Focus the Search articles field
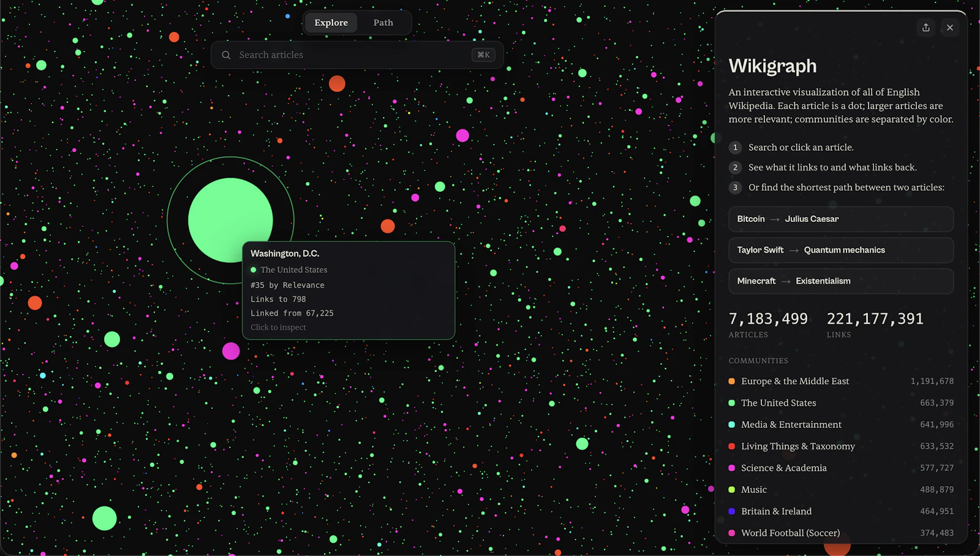 (x=357, y=55)
